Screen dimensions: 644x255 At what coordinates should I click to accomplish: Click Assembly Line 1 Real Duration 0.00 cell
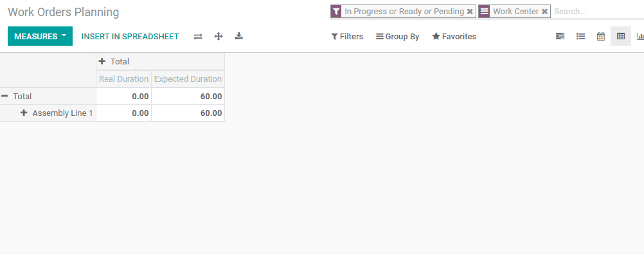[123, 113]
